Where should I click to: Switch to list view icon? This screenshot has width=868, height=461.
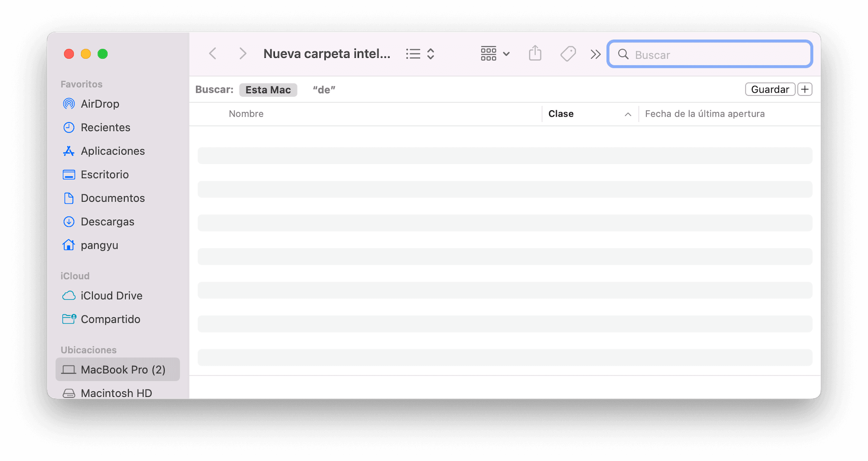(x=413, y=54)
